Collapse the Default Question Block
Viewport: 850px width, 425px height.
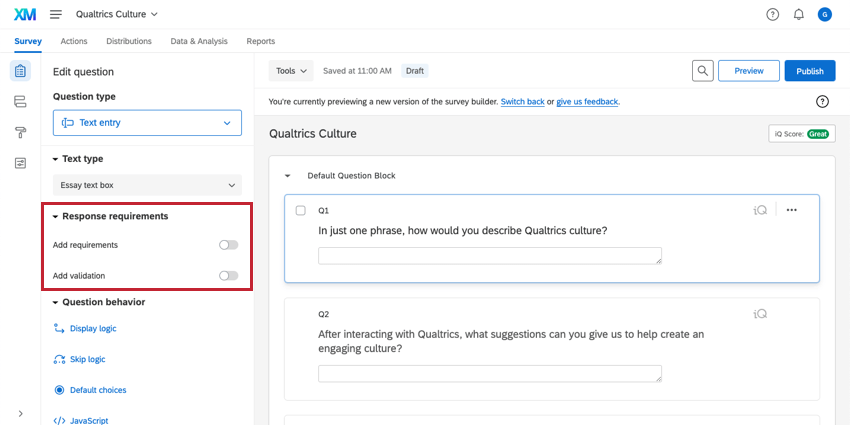pos(288,176)
